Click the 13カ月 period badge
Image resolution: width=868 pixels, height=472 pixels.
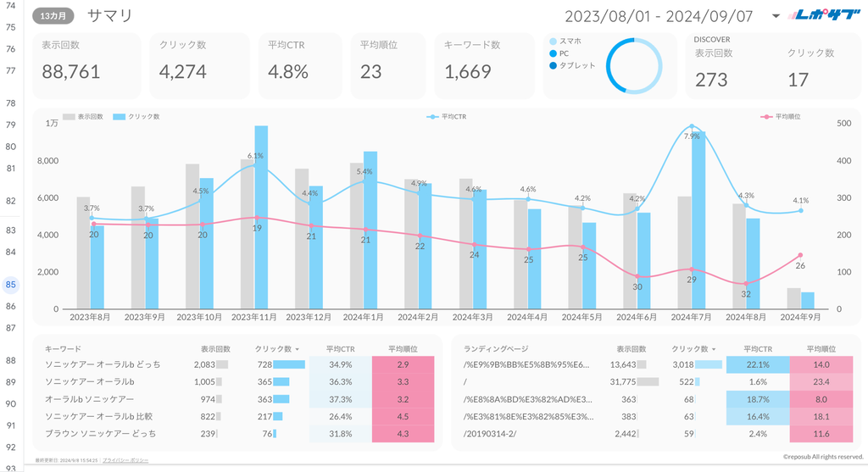coord(54,16)
